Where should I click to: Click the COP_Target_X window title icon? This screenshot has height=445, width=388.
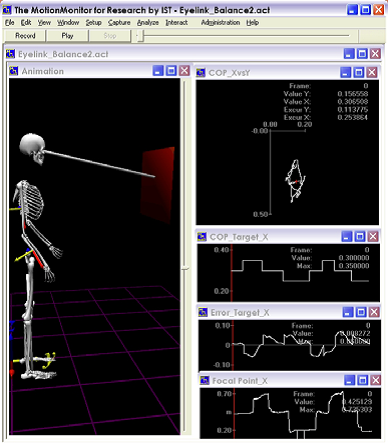point(202,237)
